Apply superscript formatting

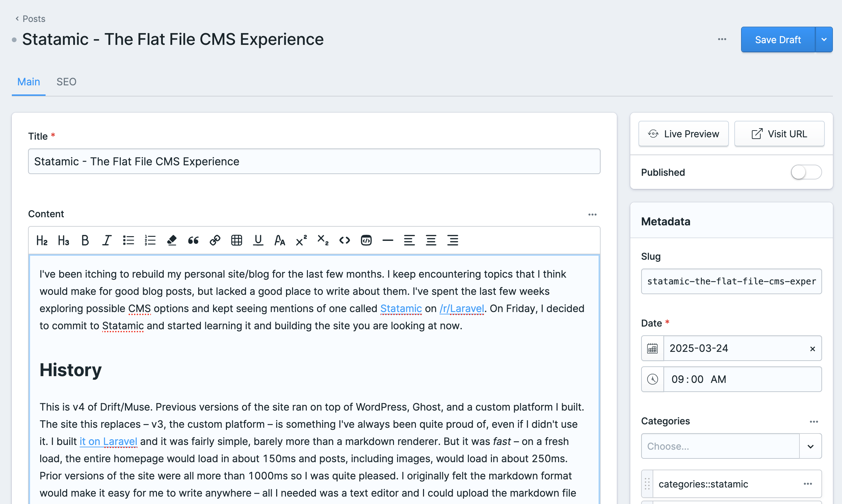click(301, 241)
